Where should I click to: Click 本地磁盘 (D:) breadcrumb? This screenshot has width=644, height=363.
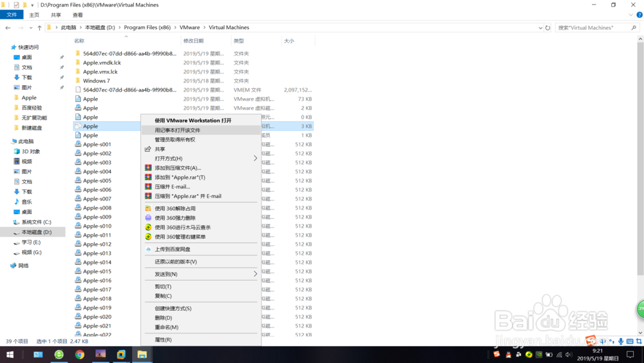point(100,28)
